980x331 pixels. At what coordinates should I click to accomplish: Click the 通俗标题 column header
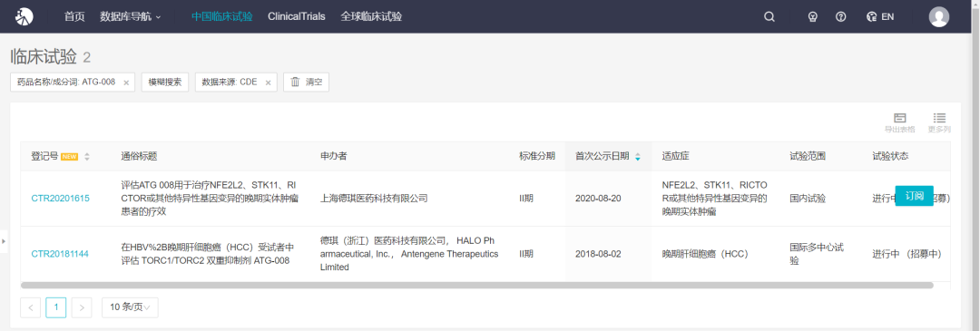(139, 156)
